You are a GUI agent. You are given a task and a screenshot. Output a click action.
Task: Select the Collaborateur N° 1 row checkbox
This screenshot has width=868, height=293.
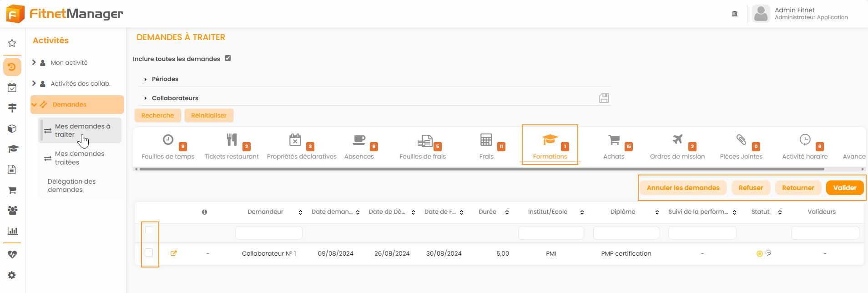(149, 252)
